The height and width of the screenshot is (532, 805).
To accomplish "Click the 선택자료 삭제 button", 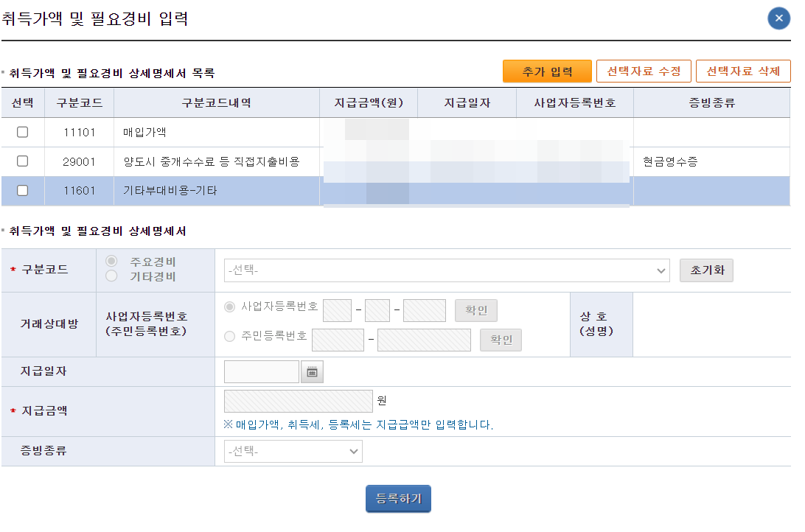I will click(743, 71).
